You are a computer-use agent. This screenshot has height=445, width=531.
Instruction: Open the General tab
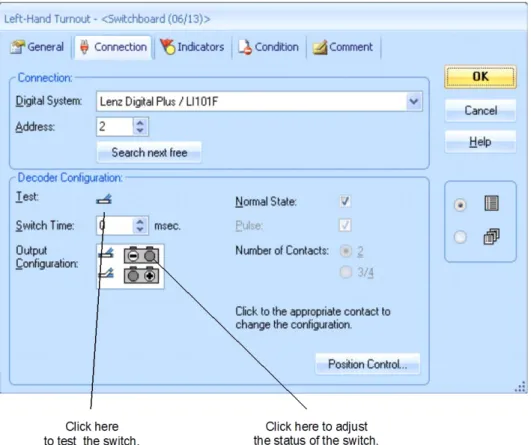point(37,47)
